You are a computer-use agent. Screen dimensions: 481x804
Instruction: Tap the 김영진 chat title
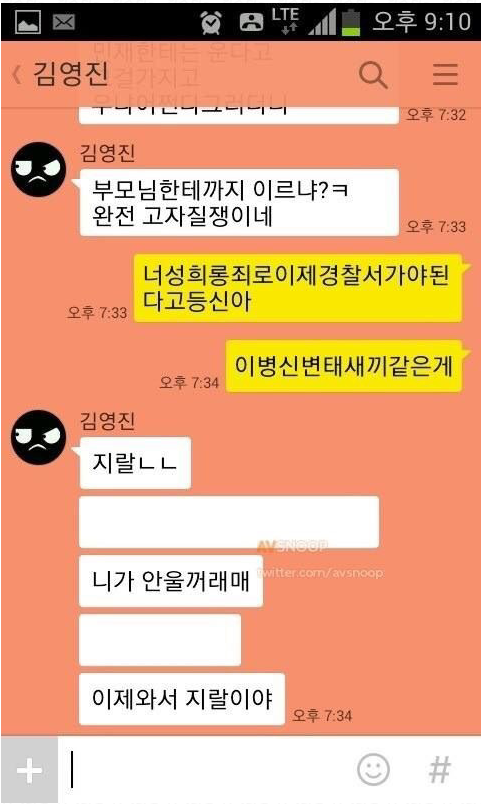71,74
